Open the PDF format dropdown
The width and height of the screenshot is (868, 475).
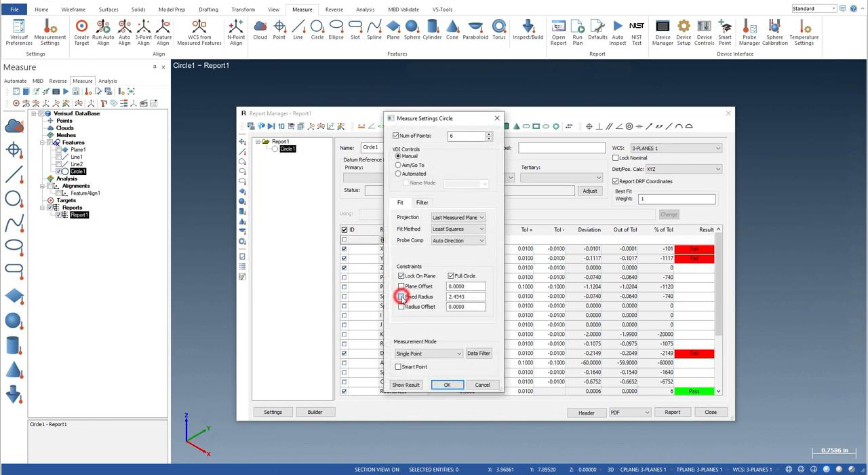pos(629,412)
